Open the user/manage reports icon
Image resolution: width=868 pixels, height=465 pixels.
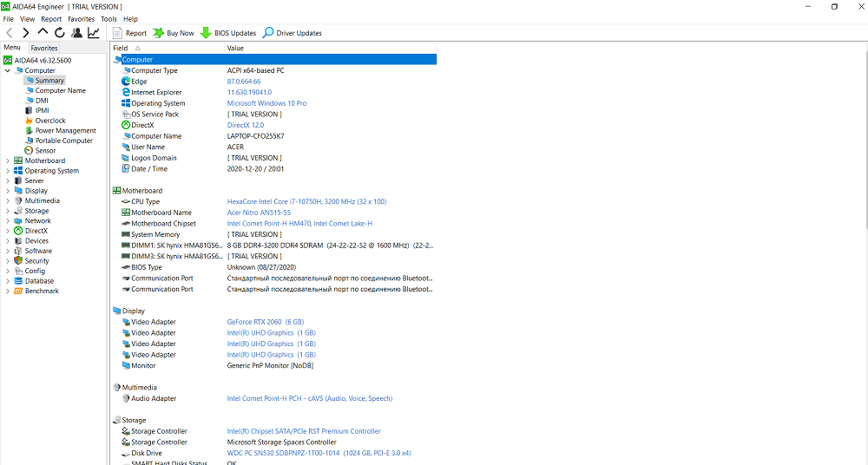click(77, 33)
